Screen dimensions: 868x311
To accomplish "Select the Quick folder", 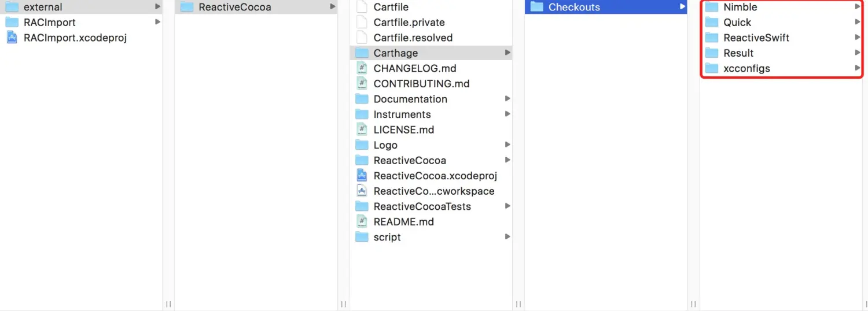I will click(737, 23).
